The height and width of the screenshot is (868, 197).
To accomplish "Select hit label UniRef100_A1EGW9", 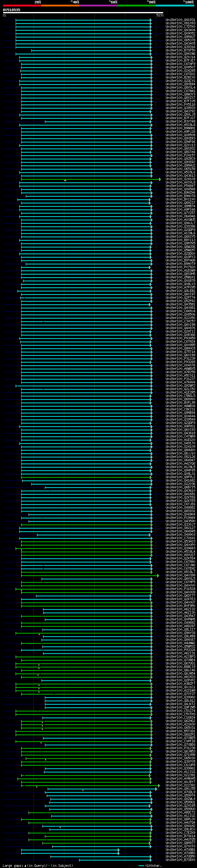I will click(180, 270).
